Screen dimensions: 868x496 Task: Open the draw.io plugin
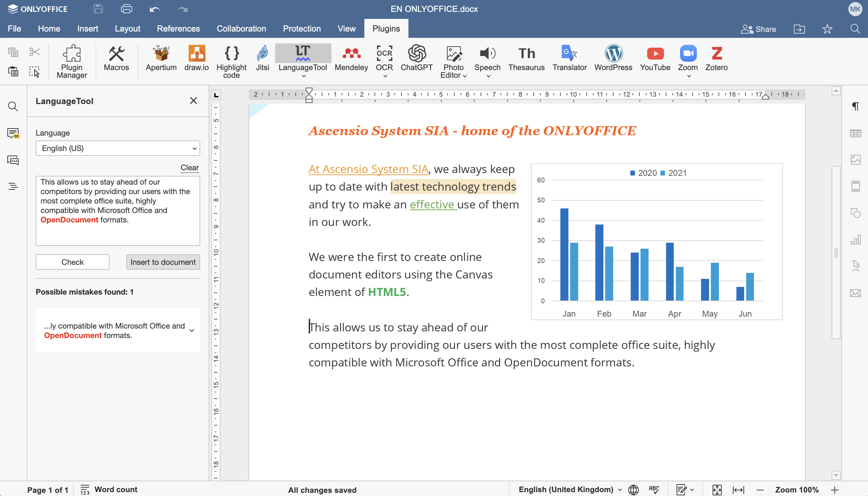[196, 59]
